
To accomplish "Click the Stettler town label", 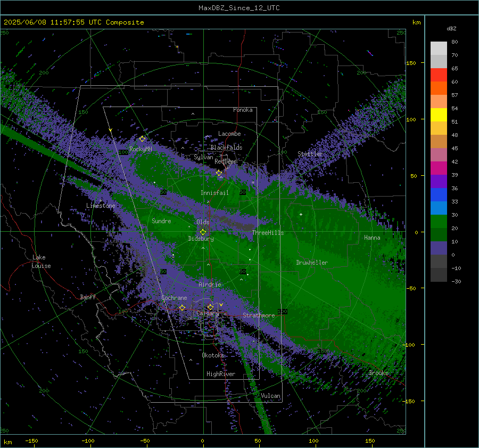I will coord(310,154).
